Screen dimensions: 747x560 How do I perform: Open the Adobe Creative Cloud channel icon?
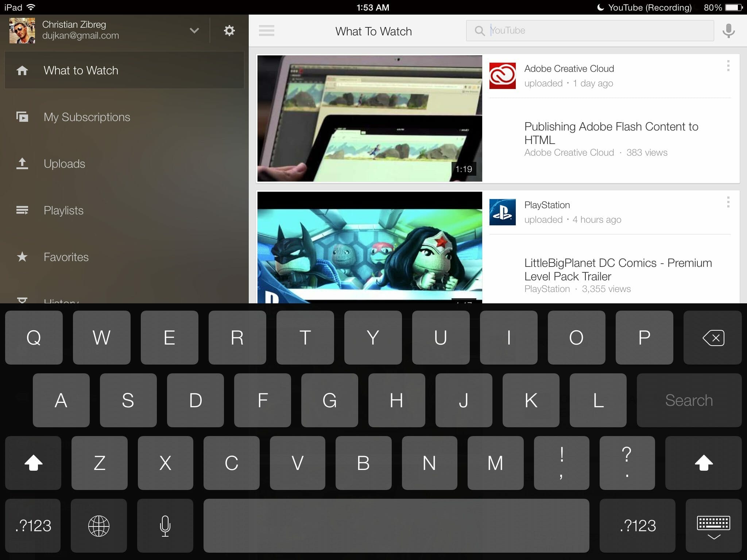coord(502,76)
